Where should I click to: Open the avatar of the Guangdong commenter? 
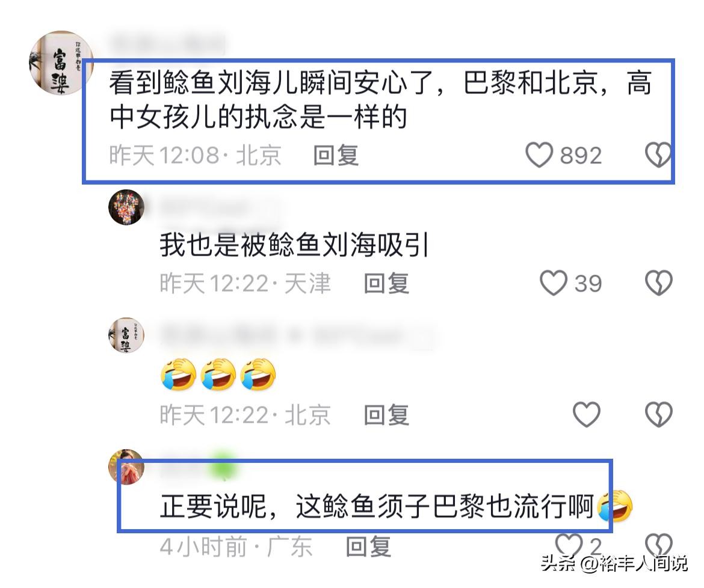tap(126, 467)
